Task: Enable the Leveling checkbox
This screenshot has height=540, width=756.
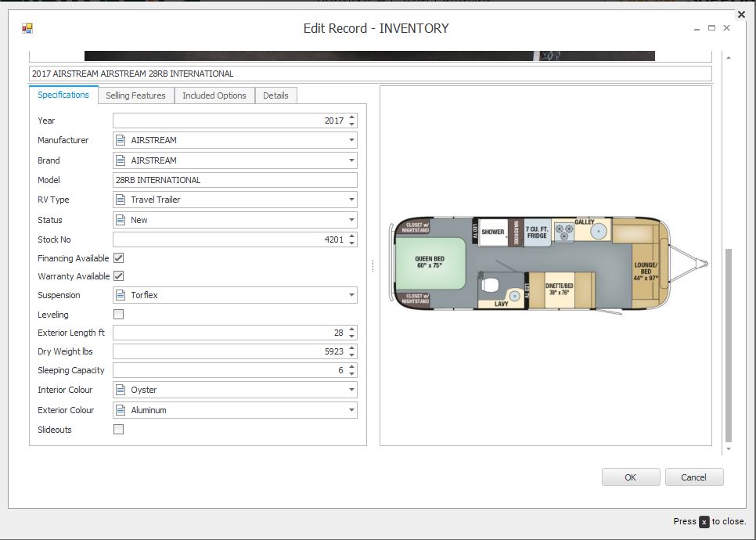Action: [x=119, y=315]
